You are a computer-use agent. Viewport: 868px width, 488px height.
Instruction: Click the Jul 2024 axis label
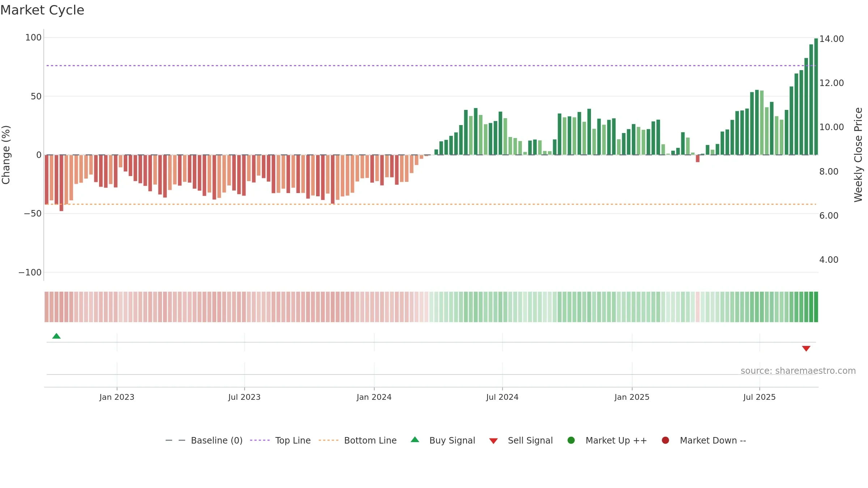click(502, 397)
